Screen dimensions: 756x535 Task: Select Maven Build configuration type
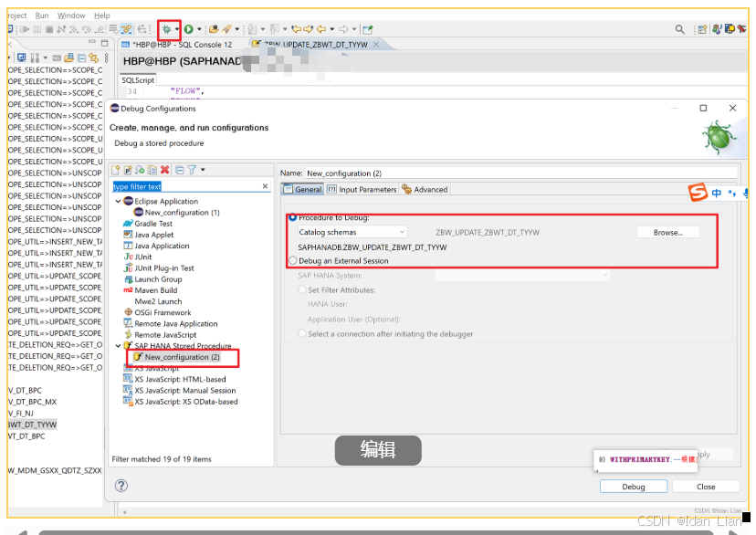151,290
